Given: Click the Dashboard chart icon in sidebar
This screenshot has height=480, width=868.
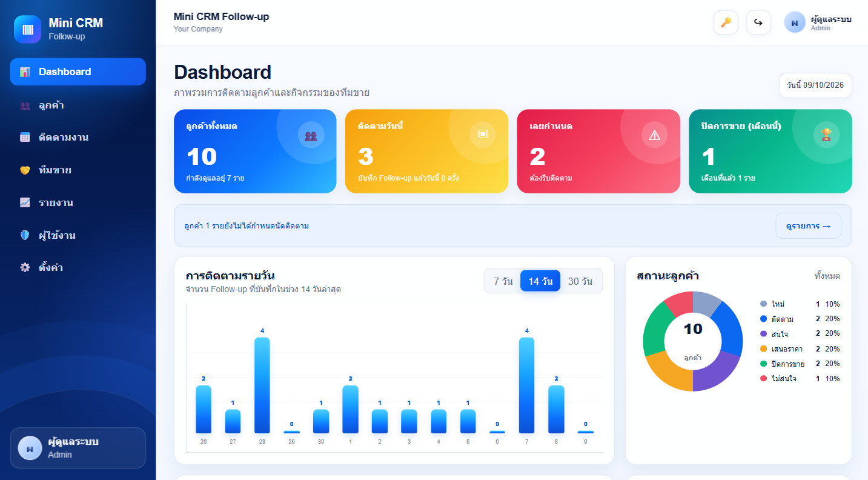Looking at the screenshot, I should click(x=25, y=72).
